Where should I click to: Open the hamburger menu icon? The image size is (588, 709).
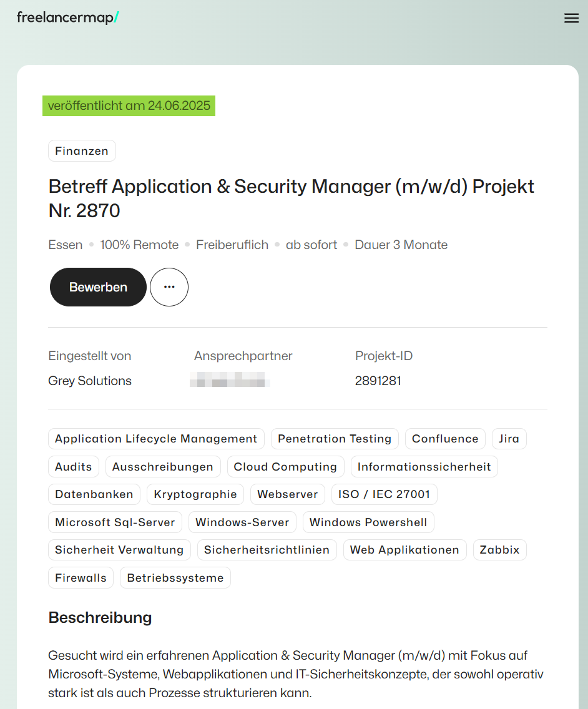click(x=571, y=18)
